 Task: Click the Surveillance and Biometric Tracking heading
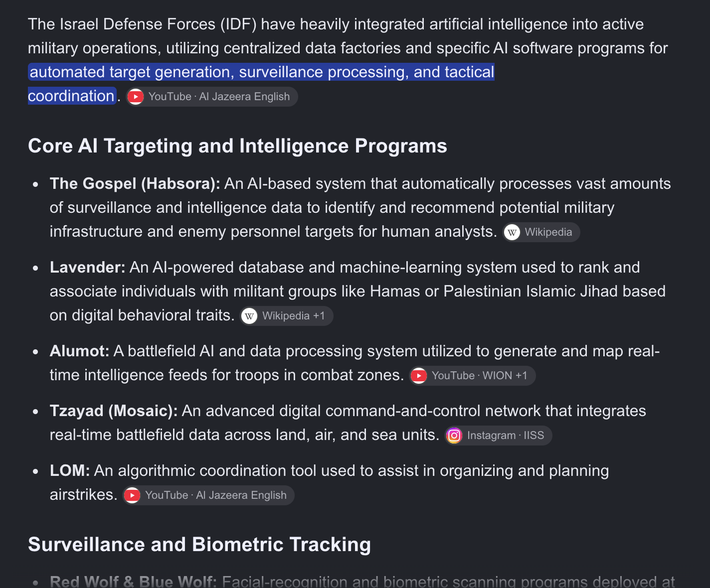pyautogui.click(x=199, y=545)
